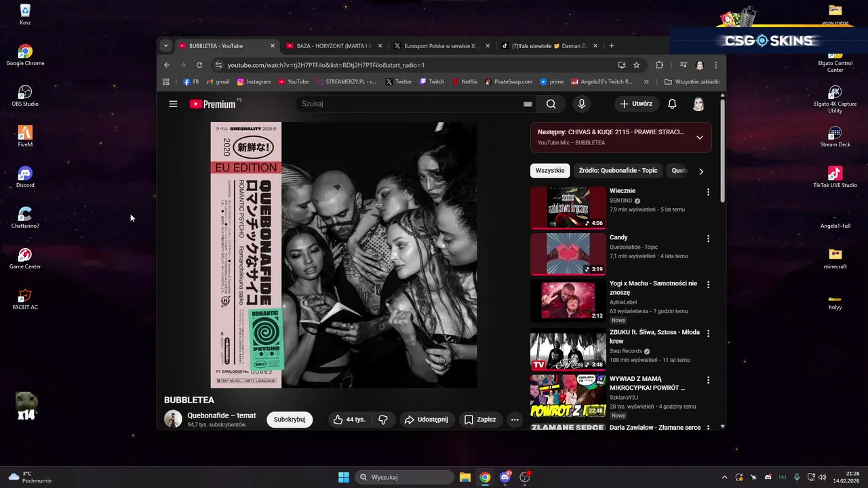This screenshot has height=488, width=868.
Task: Expand the Następny YouTube Mix queue
Action: tap(699, 138)
